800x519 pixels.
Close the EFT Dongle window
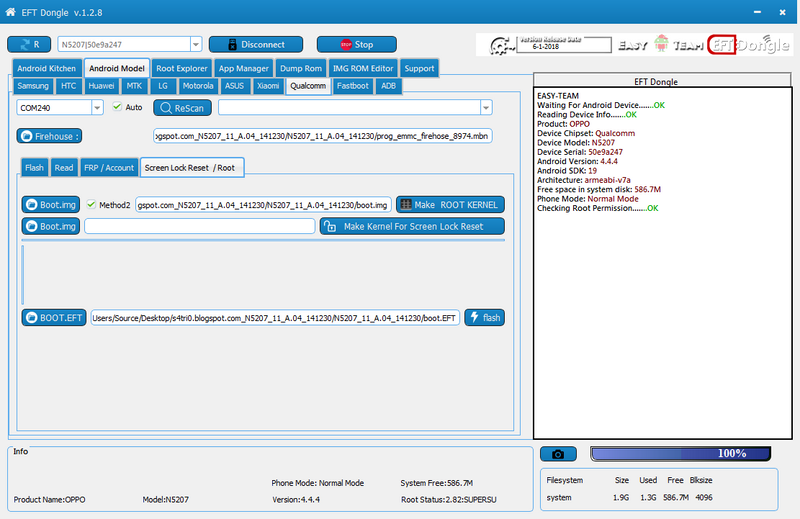(x=782, y=12)
